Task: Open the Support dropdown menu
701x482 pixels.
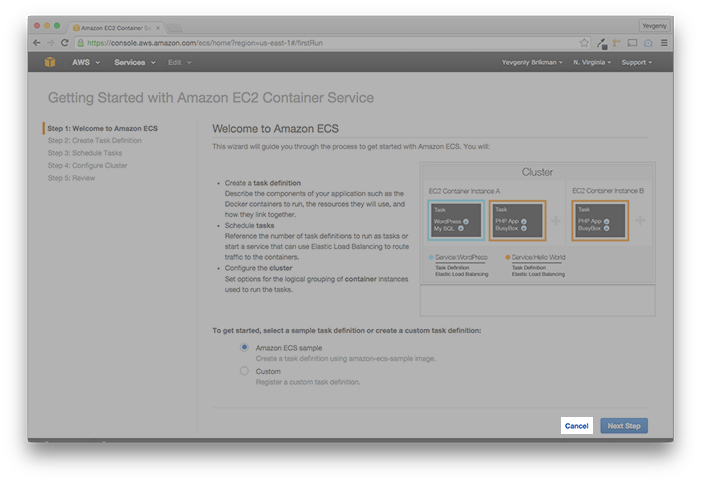Action: click(x=637, y=62)
